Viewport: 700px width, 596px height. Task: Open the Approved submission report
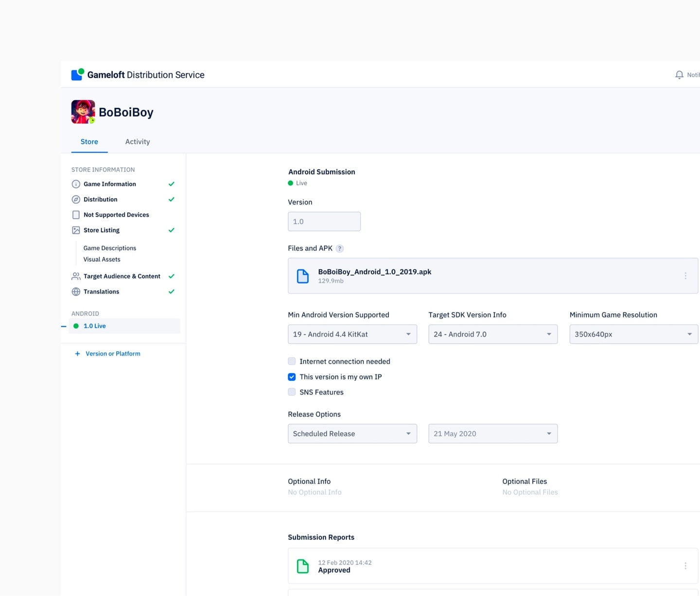(x=493, y=566)
